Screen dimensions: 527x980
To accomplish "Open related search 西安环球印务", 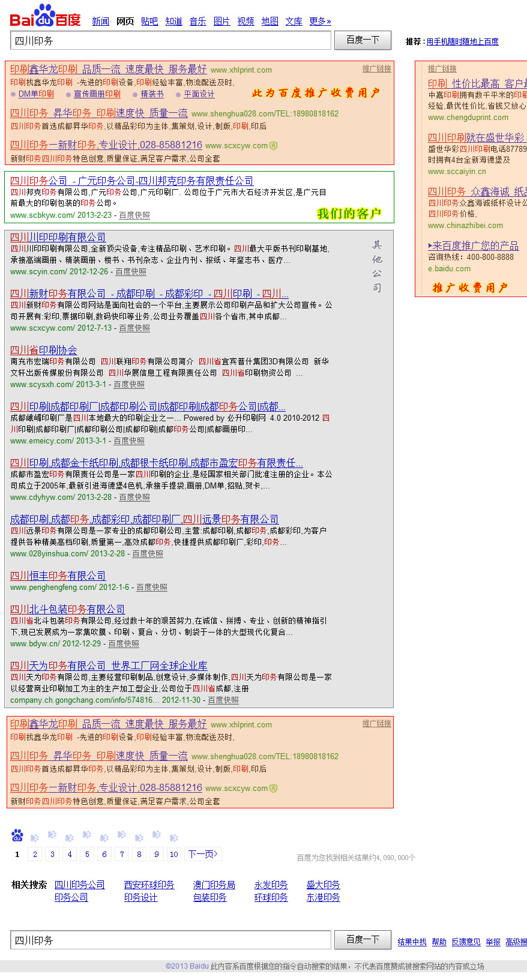I will pos(149,885).
